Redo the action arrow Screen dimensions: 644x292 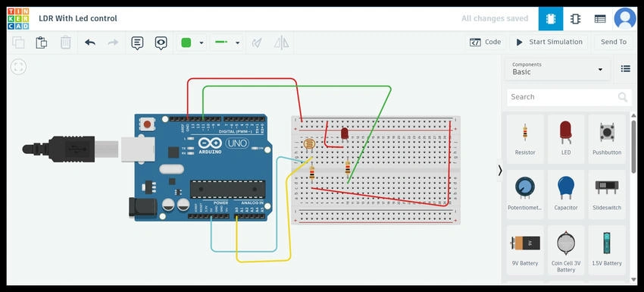pyautogui.click(x=113, y=42)
